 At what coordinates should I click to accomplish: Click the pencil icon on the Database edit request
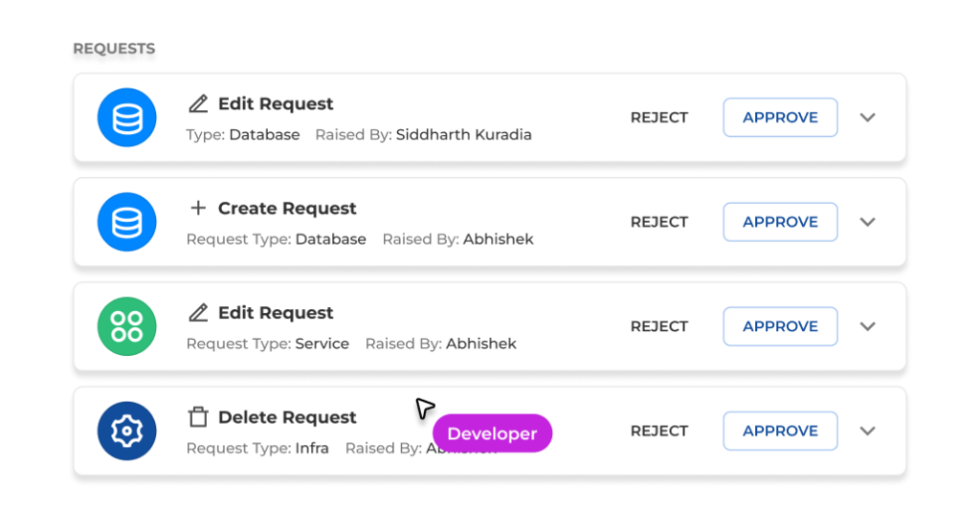(198, 103)
